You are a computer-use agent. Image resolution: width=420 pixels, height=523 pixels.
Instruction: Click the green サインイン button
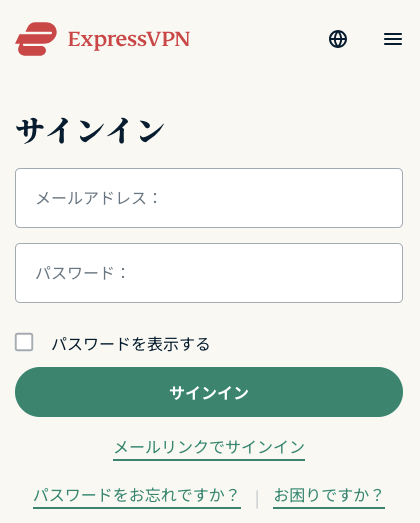(209, 392)
